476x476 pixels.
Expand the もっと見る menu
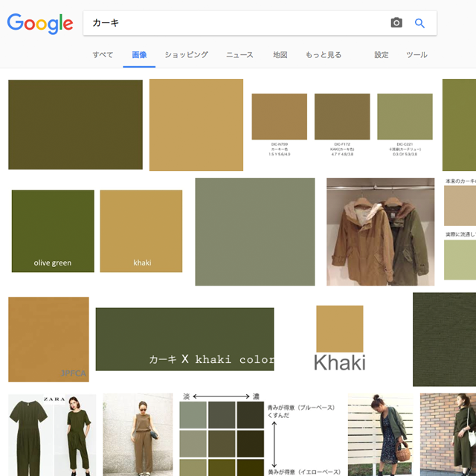(x=324, y=55)
